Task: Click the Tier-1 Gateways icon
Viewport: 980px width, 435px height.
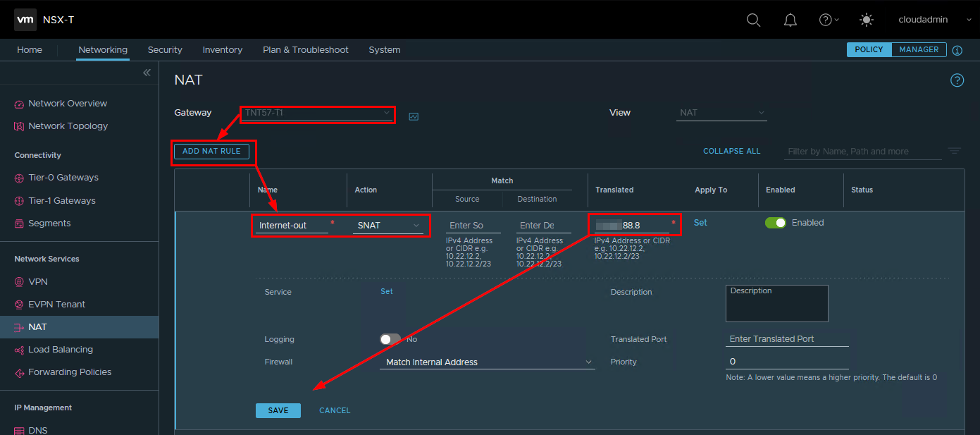Action: (x=19, y=201)
